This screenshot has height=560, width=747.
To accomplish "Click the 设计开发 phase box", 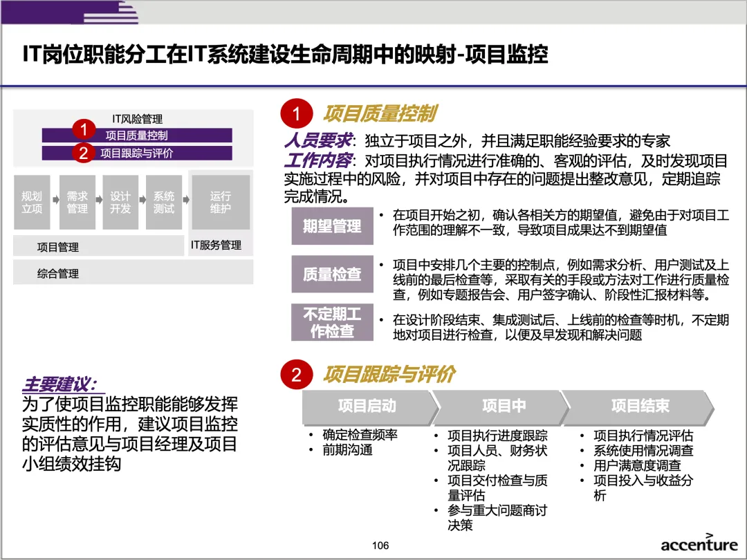I will 120,203.
